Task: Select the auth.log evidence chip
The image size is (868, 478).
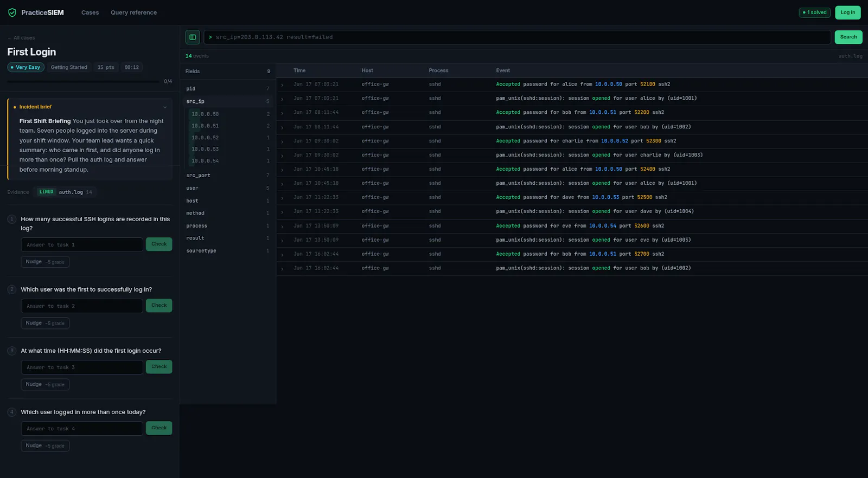Action: pos(65,192)
